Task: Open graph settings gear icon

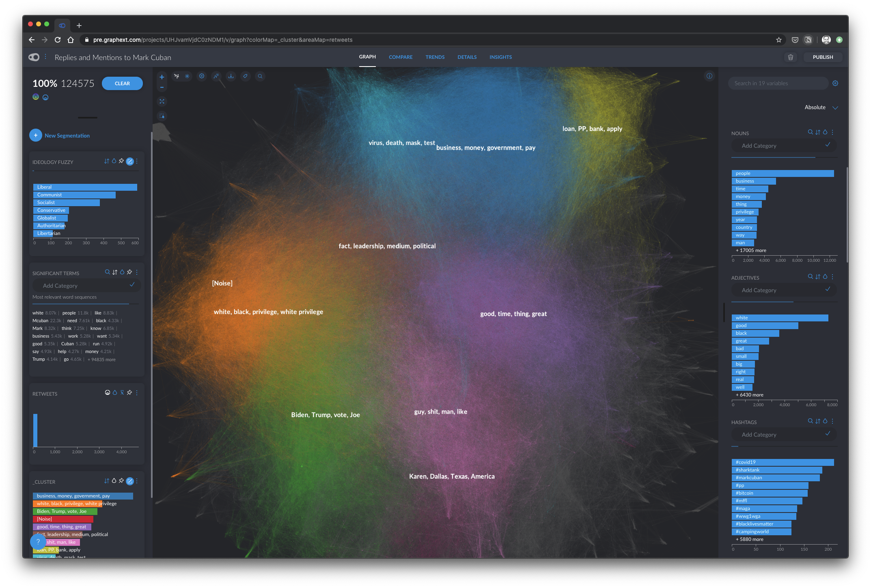Action: tap(202, 76)
